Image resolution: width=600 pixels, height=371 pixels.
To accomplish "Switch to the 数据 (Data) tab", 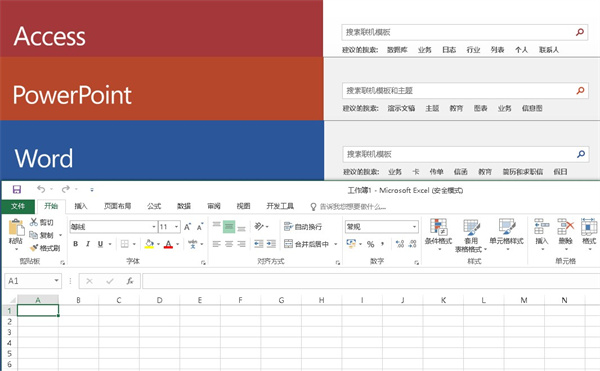I will [x=184, y=206].
